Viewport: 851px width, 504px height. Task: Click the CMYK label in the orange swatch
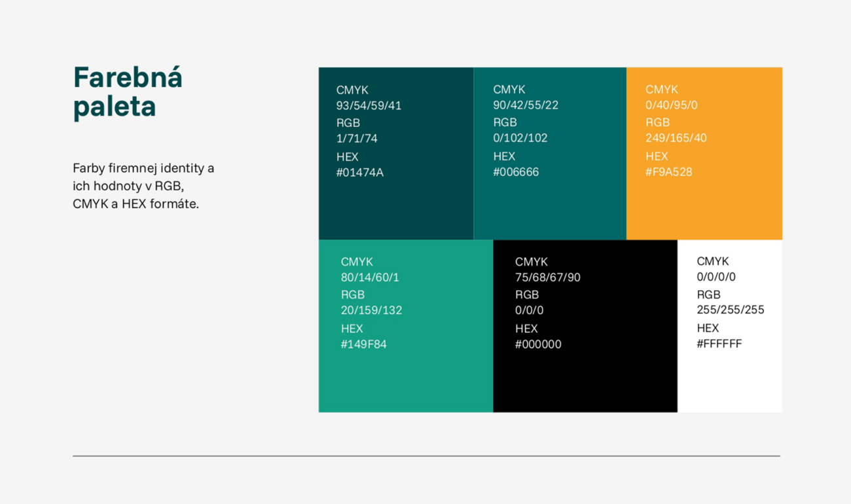tap(662, 90)
